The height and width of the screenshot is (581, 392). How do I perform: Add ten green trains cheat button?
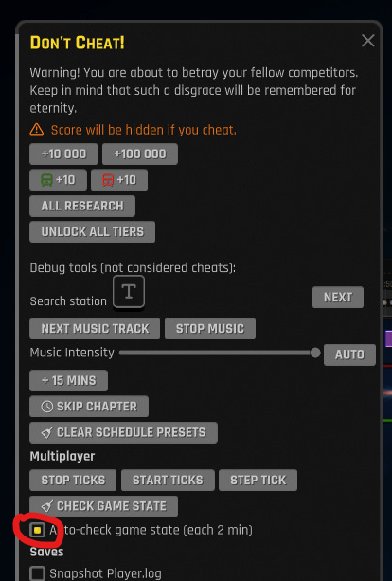click(58, 180)
